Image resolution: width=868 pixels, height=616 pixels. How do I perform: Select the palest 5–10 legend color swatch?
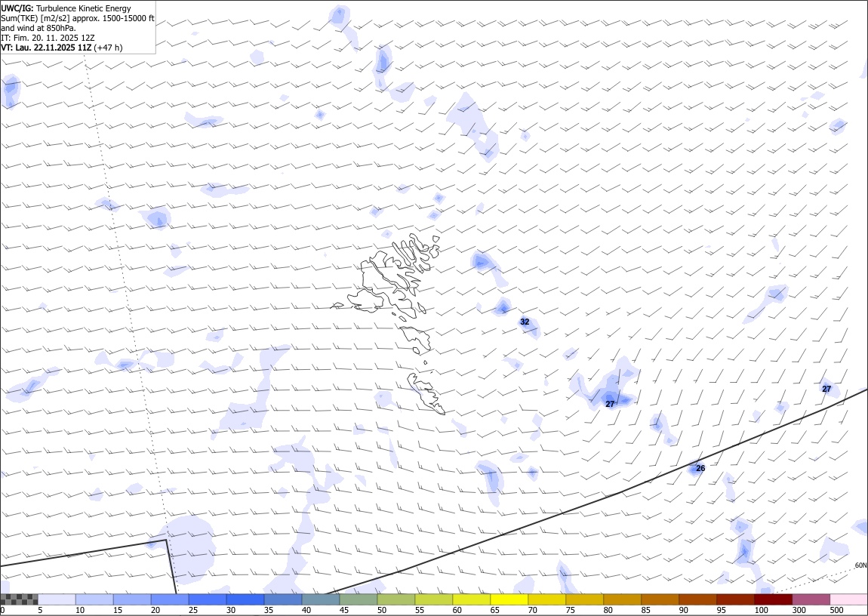click(57, 599)
